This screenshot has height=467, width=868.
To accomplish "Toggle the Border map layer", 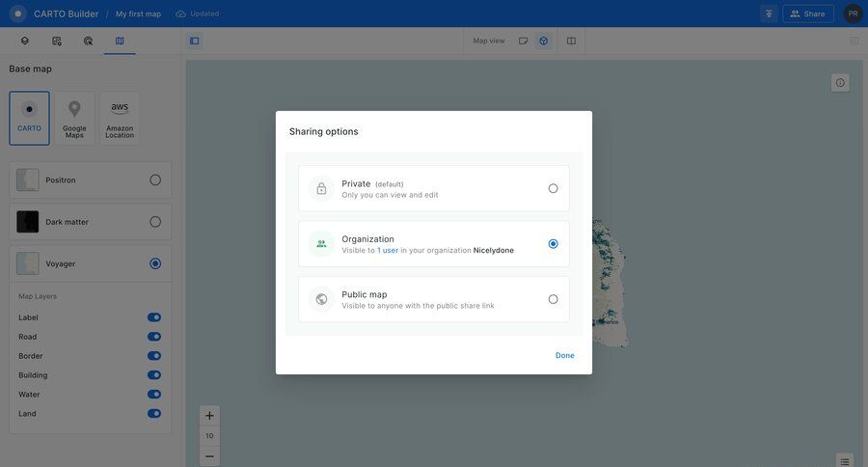I will point(154,356).
